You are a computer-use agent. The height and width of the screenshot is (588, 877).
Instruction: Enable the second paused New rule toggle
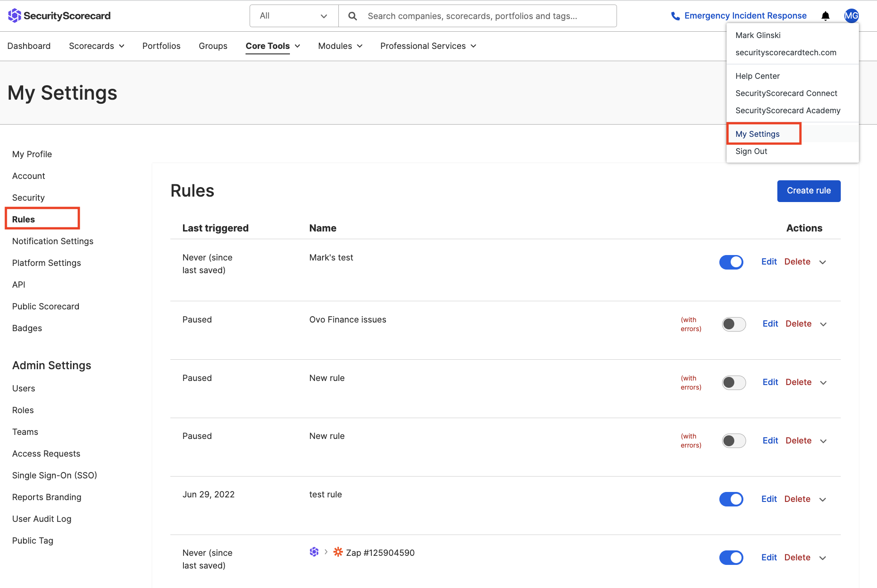pyautogui.click(x=734, y=441)
